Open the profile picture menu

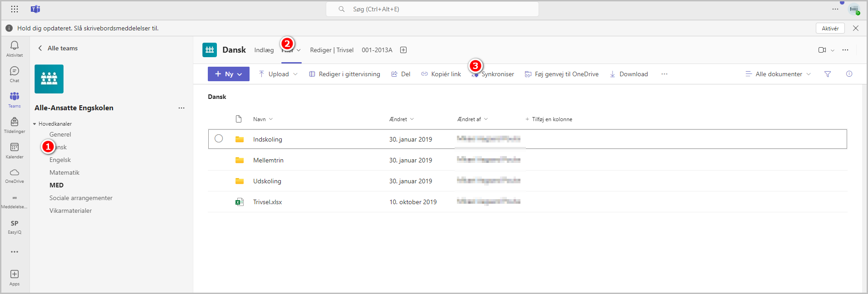coord(854,10)
